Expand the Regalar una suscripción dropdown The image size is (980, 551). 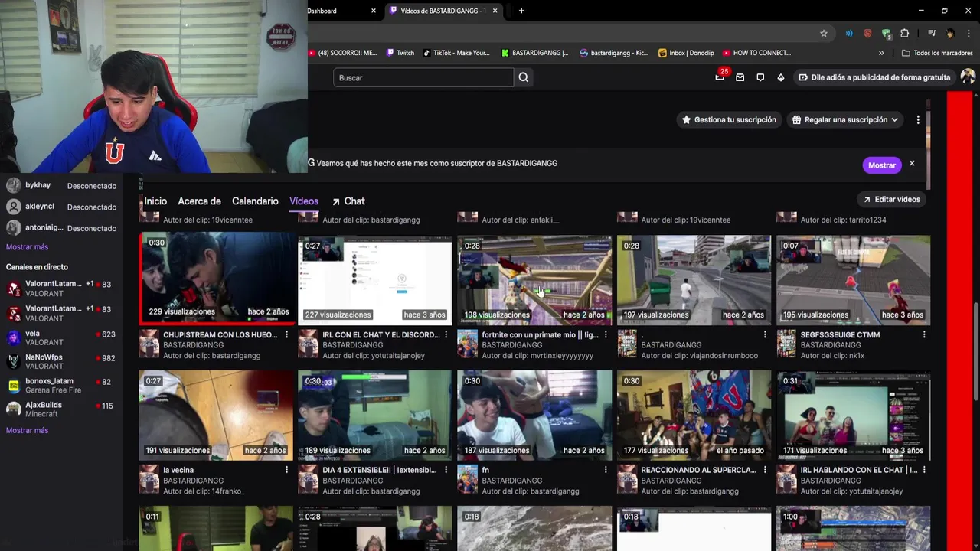tap(845, 120)
